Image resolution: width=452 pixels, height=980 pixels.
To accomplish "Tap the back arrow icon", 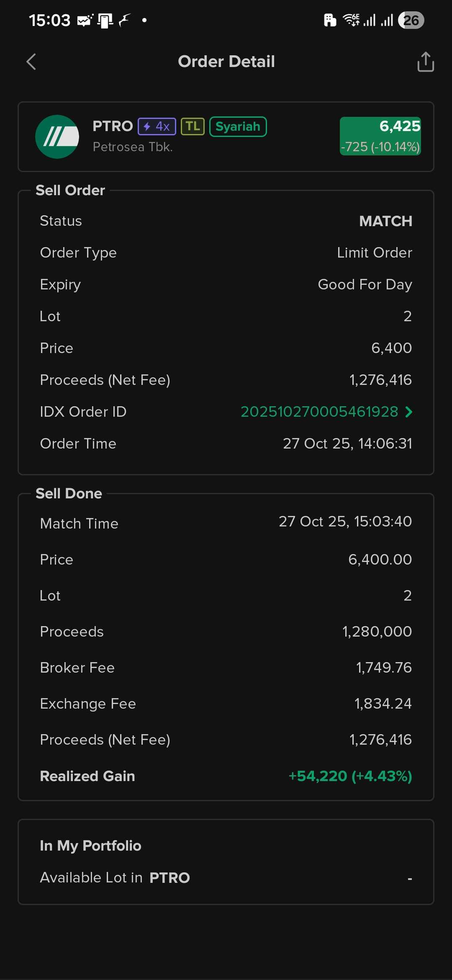I will pyautogui.click(x=31, y=62).
